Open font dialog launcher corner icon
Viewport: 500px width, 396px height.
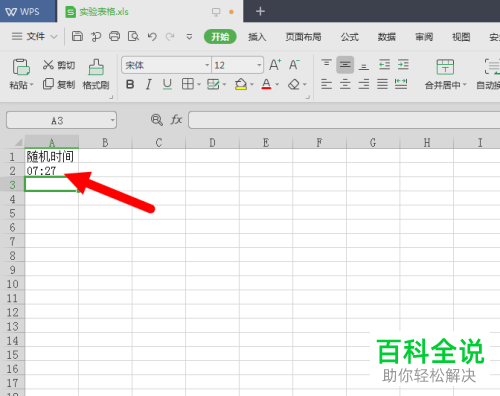[x=308, y=97]
